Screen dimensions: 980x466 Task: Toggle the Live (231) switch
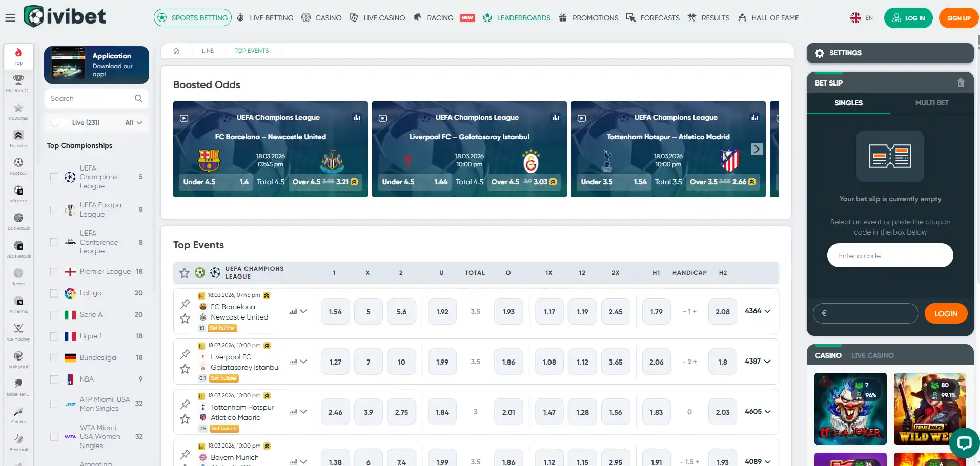[x=59, y=123]
